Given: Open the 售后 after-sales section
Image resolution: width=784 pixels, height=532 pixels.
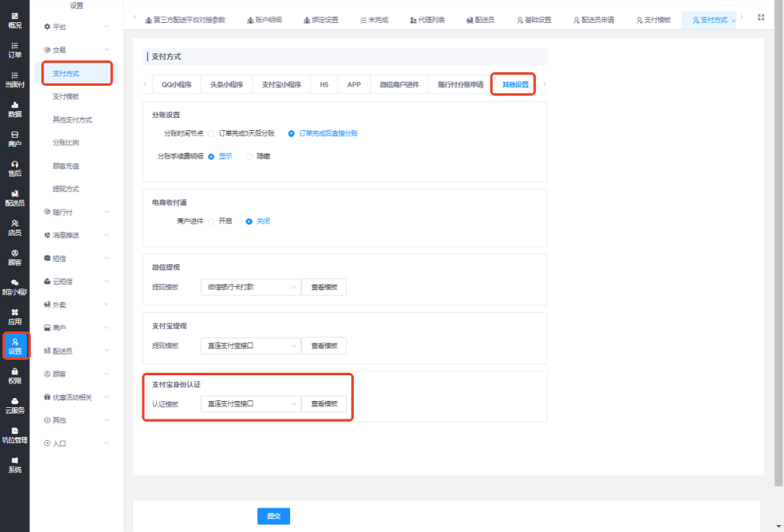Looking at the screenshot, I should (15, 168).
